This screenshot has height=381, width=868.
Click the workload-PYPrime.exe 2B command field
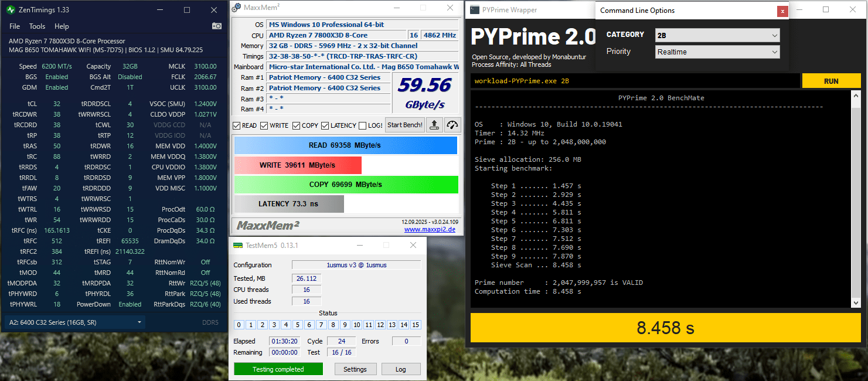pyautogui.click(x=635, y=81)
